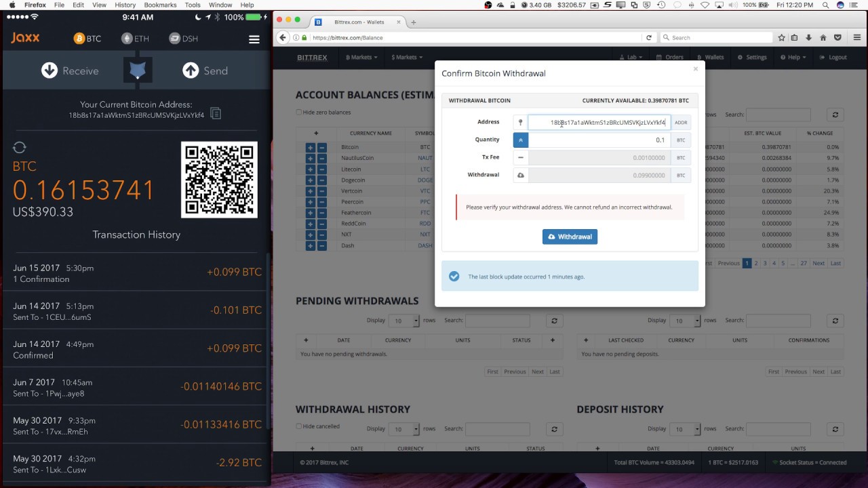The height and width of the screenshot is (488, 868).
Task: Switch to ETH wallet in Jaxx
Action: tap(135, 39)
